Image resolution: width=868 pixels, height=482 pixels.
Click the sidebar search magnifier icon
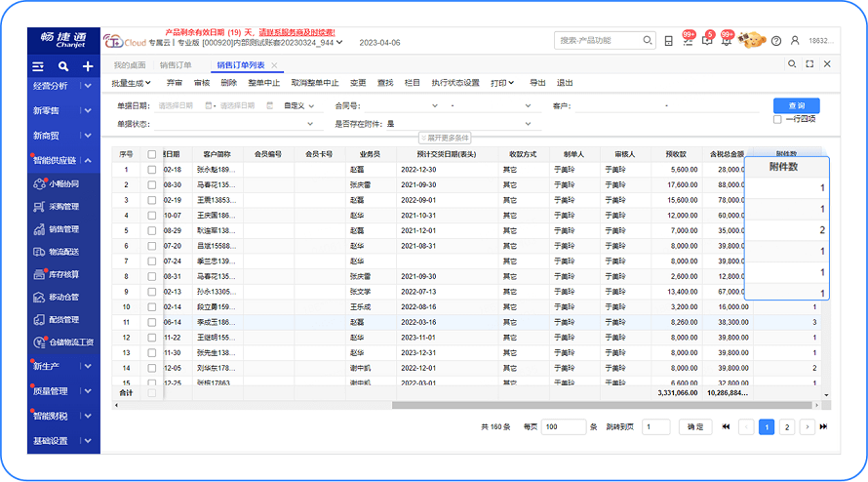click(63, 66)
